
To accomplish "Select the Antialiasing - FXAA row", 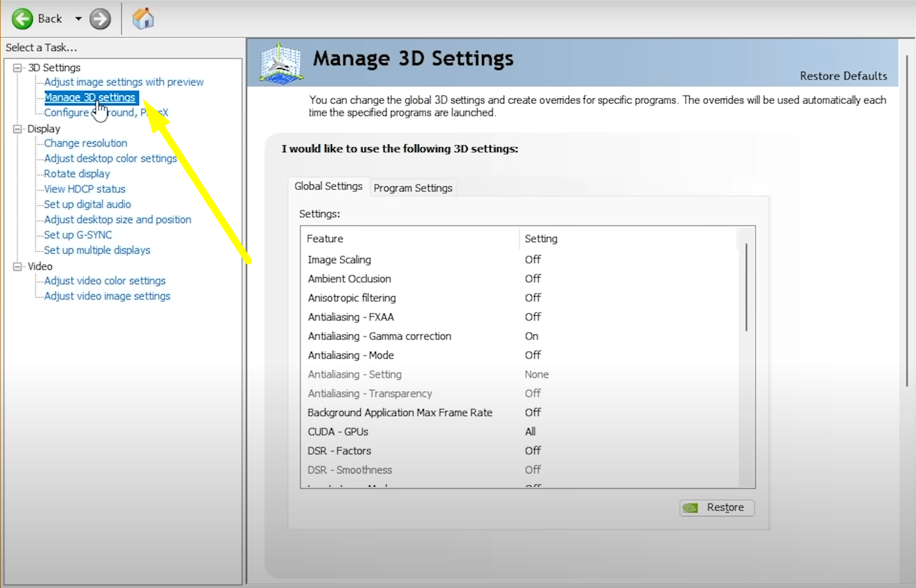I will pos(519,317).
